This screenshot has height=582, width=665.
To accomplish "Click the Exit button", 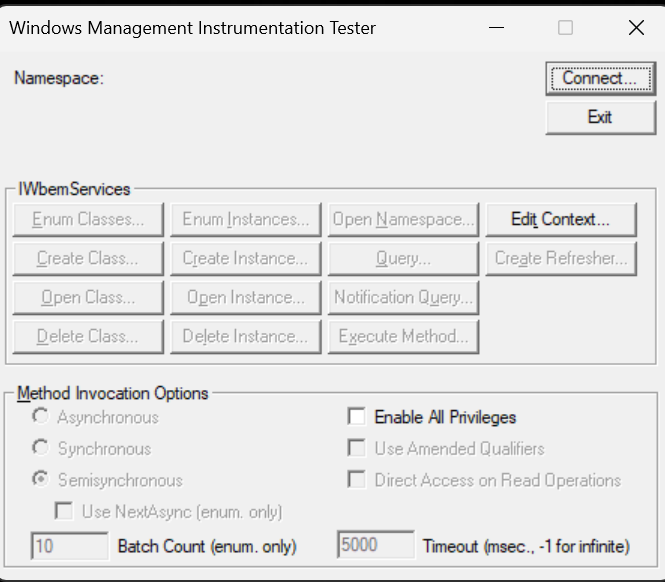I will coord(601,118).
